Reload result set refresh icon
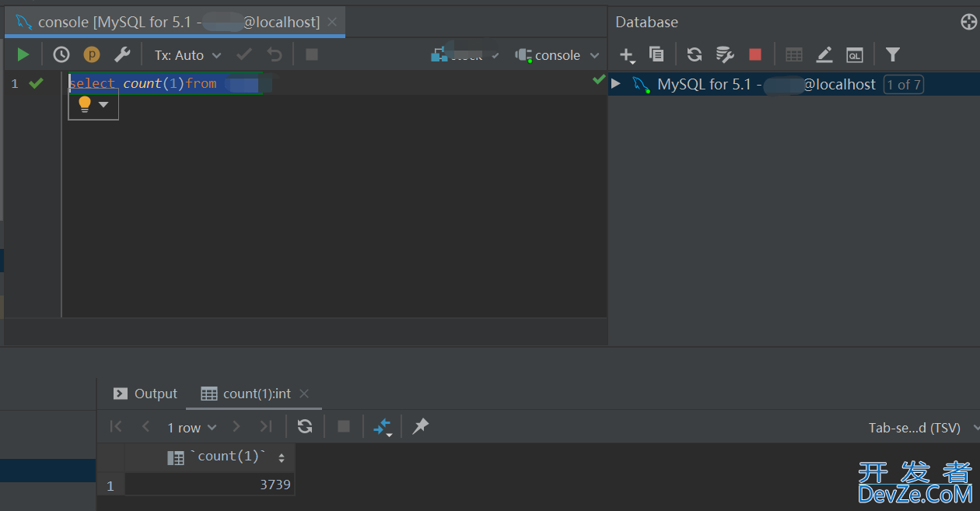The height and width of the screenshot is (511, 980). point(305,426)
